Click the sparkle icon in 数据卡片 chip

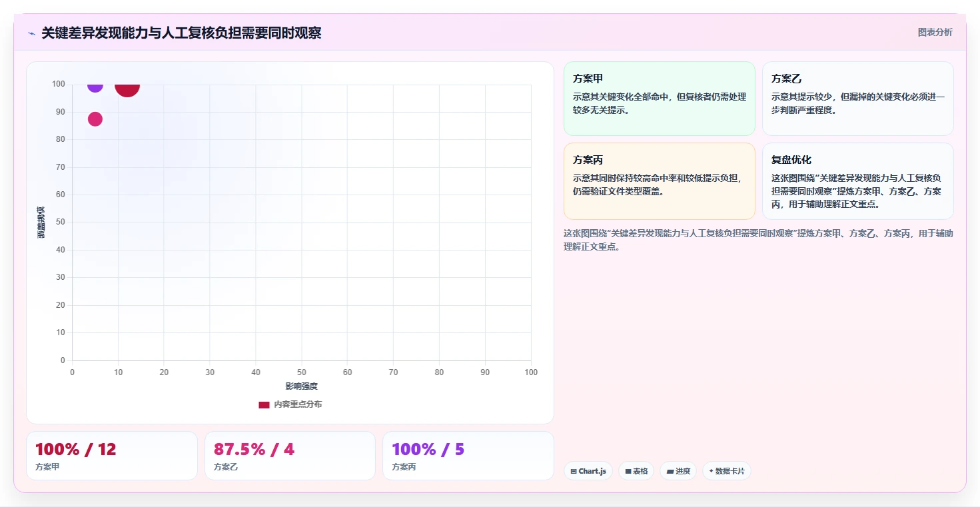(x=712, y=471)
